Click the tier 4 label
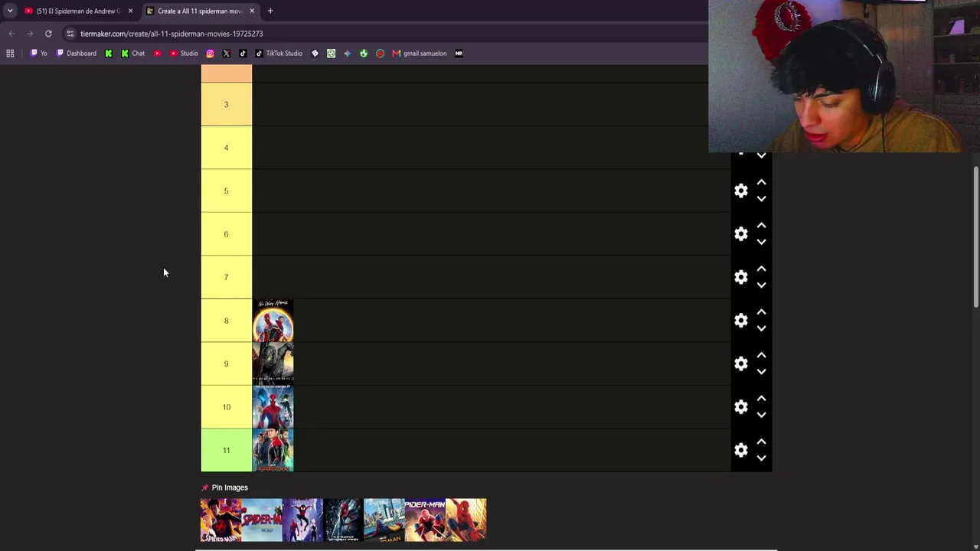Image resolution: width=980 pixels, height=551 pixels. (x=226, y=148)
